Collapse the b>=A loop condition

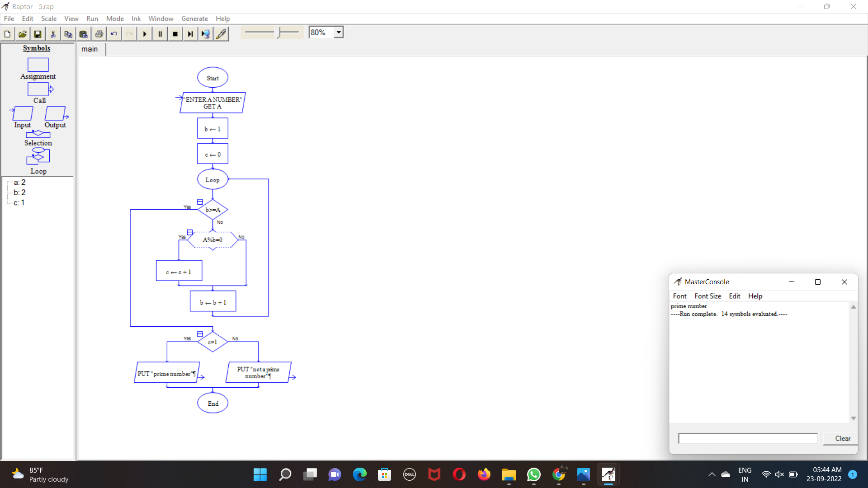[x=200, y=202]
